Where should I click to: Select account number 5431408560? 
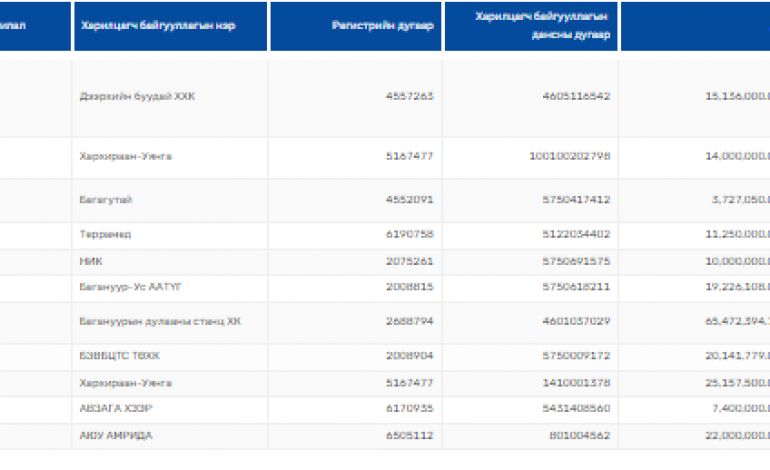(x=581, y=409)
